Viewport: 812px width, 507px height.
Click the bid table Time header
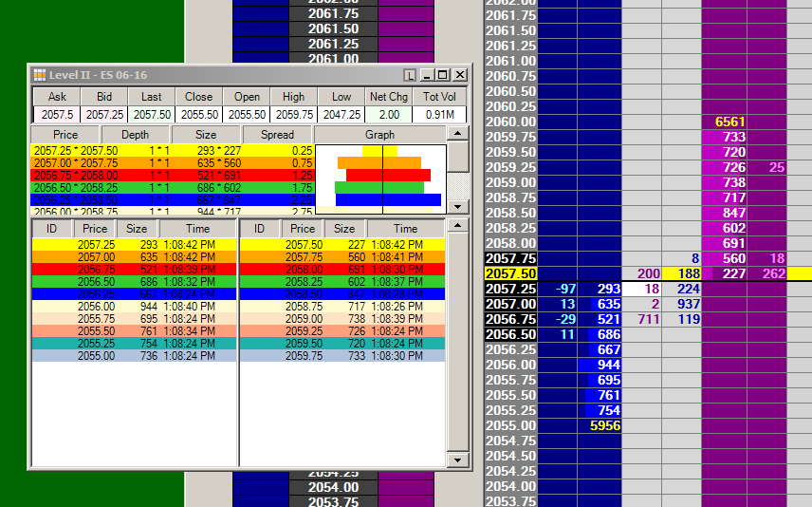(x=198, y=229)
